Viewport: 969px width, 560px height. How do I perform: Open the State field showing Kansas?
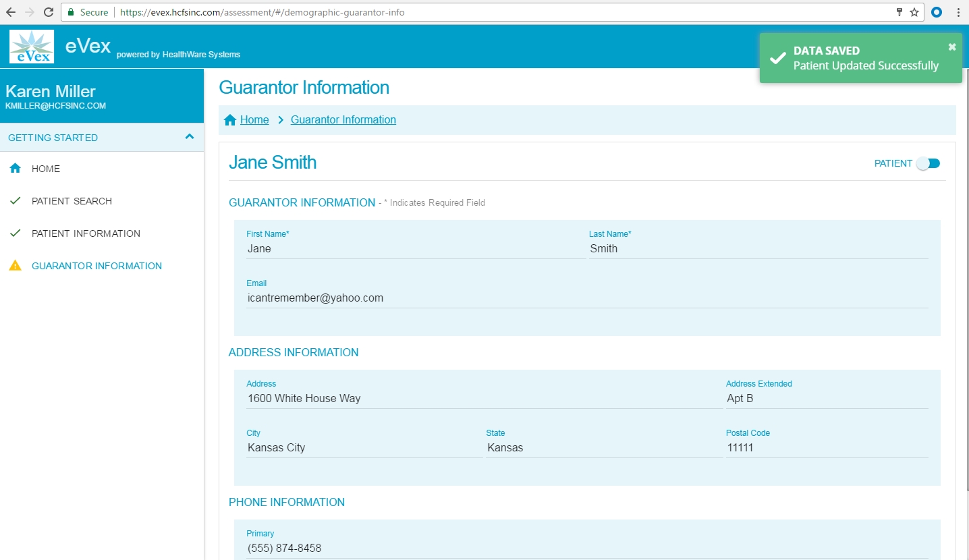[603, 447]
